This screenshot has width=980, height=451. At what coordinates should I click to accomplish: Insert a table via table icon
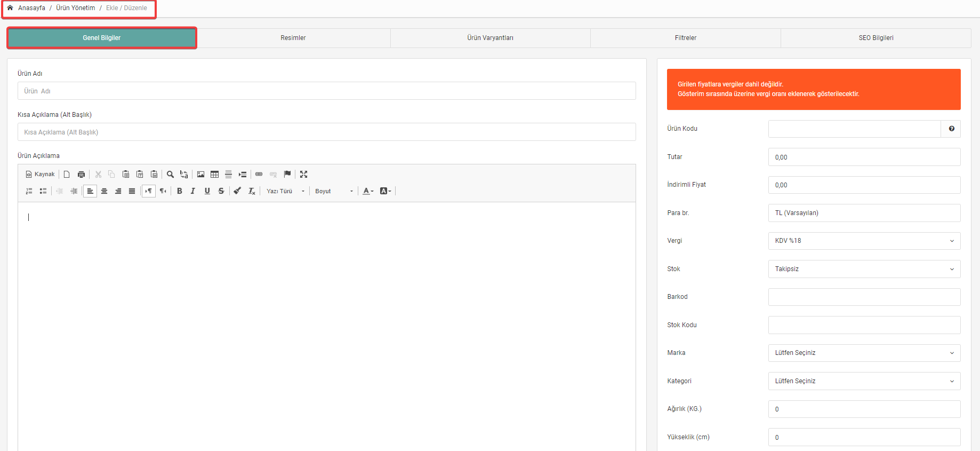[x=214, y=175]
